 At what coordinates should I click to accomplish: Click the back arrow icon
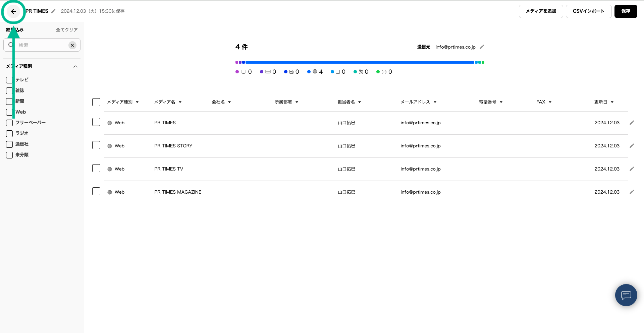pyautogui.click(x=13, y=11)
